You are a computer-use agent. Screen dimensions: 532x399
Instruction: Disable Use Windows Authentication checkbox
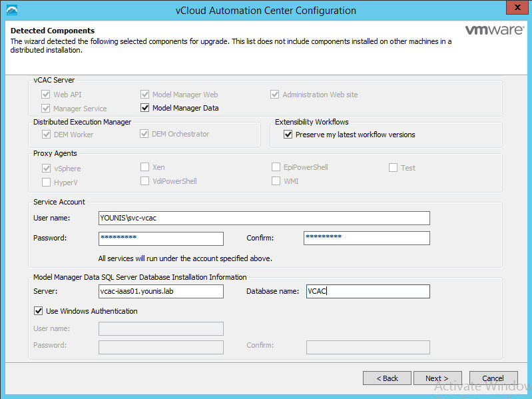point(38,311)
